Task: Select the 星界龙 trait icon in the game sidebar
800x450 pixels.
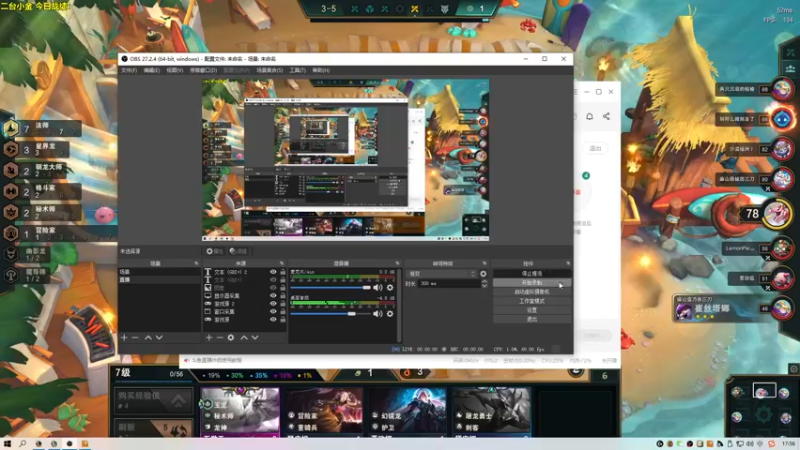Action: point(11,149)
